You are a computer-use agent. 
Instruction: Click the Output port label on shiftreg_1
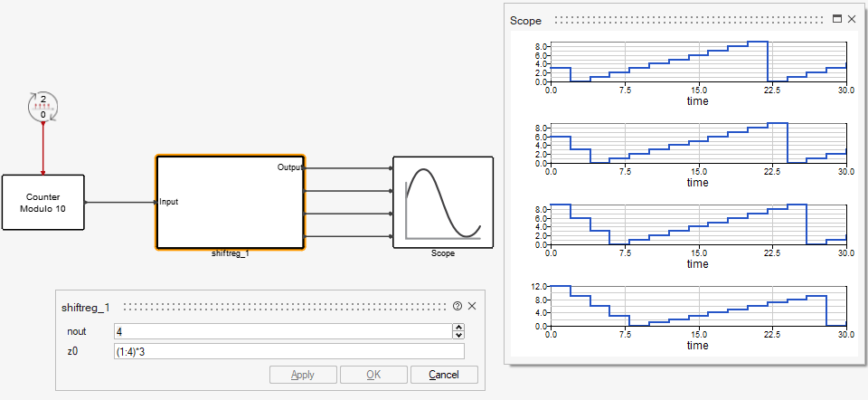tap(289, 167)
